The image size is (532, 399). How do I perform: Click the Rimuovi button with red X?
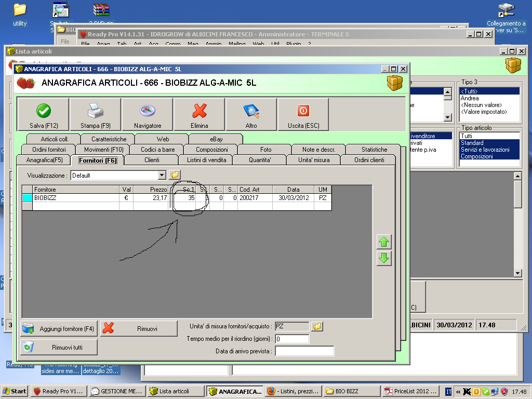pyautogui.click(x=139, y=329)
